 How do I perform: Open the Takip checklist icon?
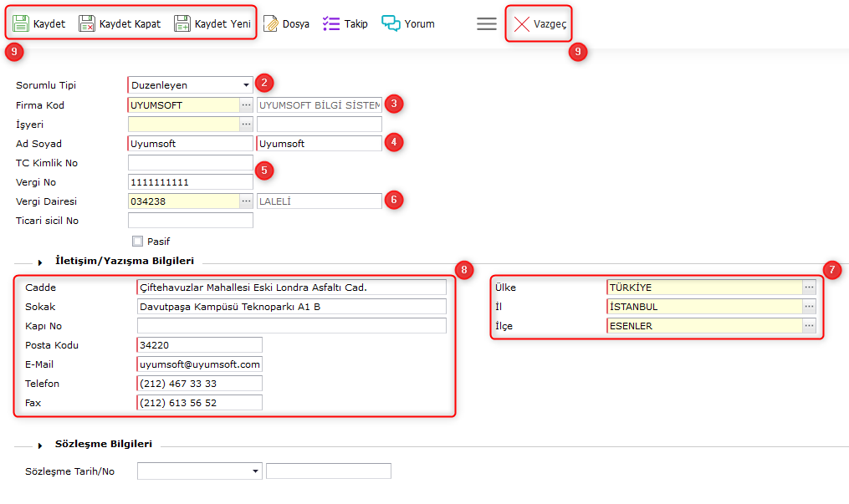(331, 23)
